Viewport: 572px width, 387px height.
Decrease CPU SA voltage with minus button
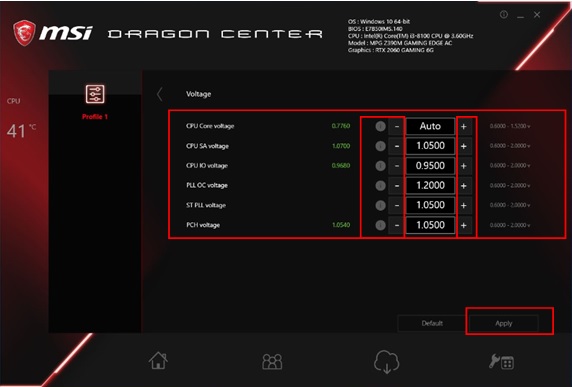397,146
